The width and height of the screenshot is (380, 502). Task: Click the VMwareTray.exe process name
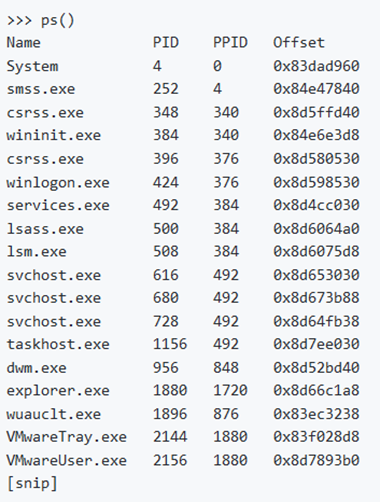[67, 437]
